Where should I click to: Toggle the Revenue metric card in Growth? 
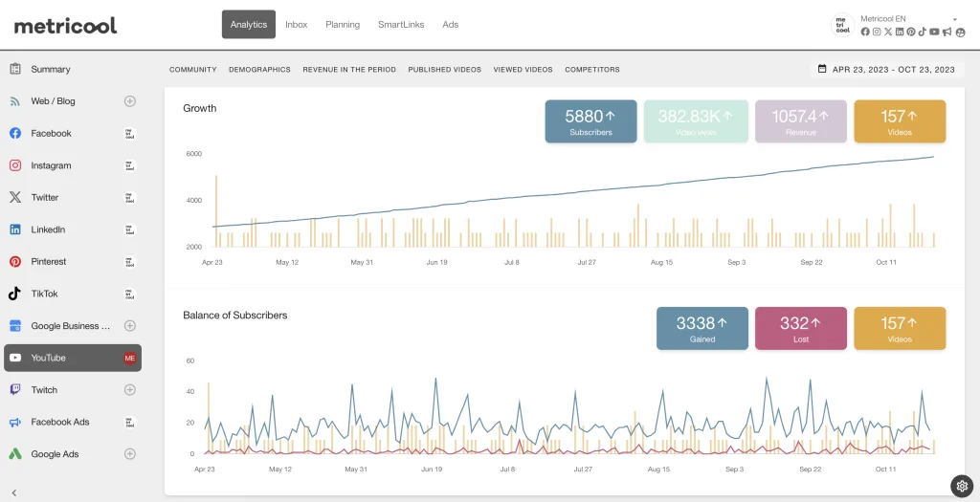[x=801, y=121]
